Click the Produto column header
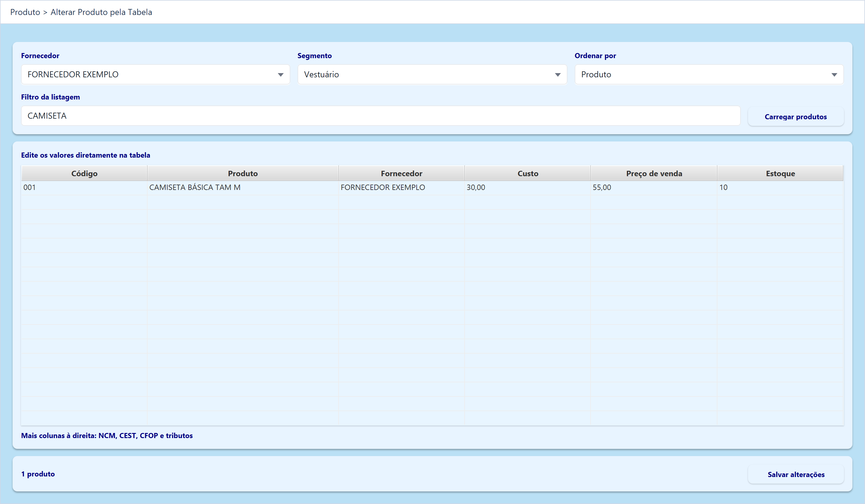 (243, 173)
